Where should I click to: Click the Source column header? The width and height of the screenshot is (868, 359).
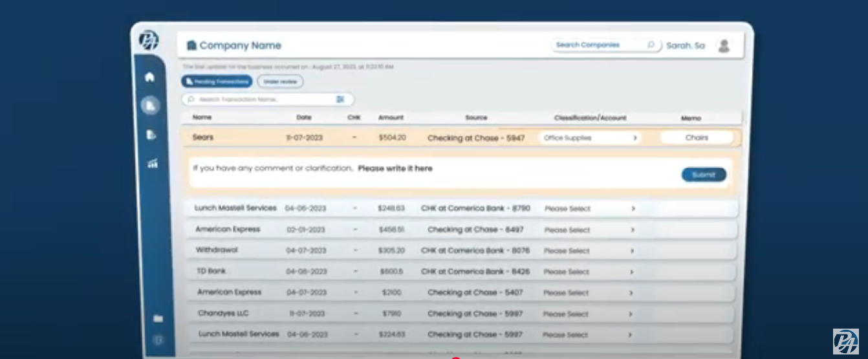coord(476,118)
